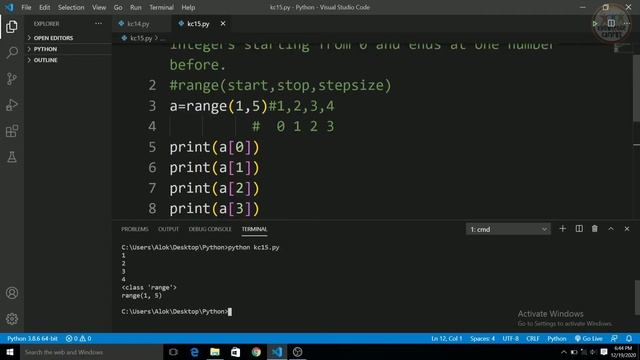This screenshot has height=360, width=640.
Task: Click the Windows taskbar search box
Action: pyautogui.click(x=91, y=352)
